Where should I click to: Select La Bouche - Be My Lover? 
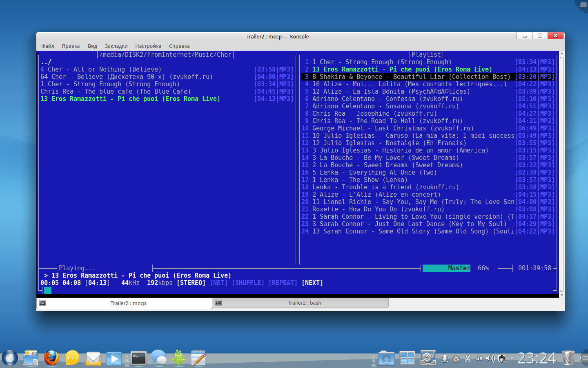(428, 158)
